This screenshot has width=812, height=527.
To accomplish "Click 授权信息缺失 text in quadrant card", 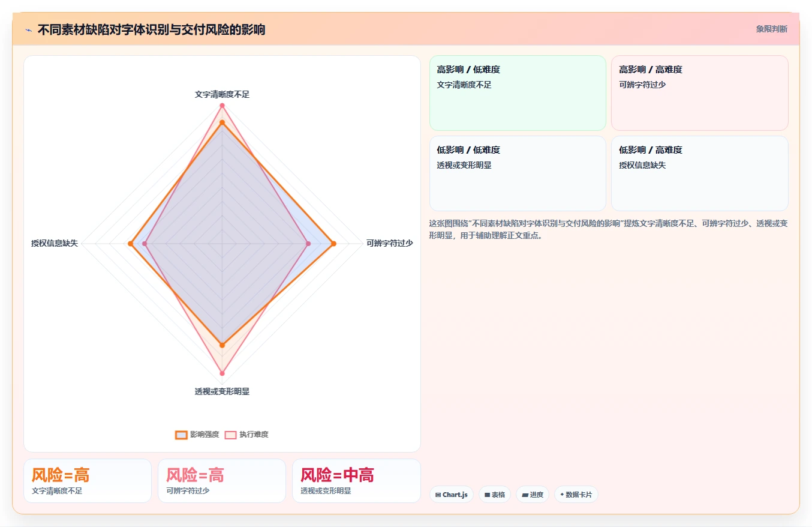I will [x=642, y=165].
